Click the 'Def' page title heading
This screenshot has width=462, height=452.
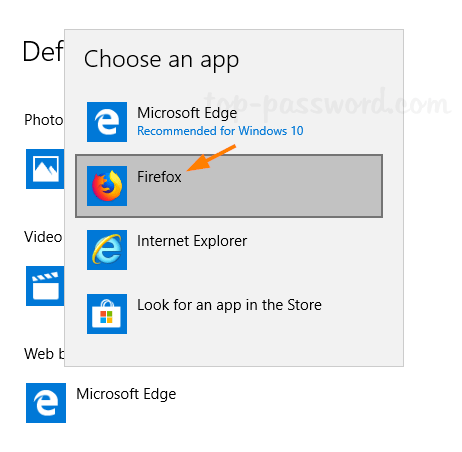point(43,51)
